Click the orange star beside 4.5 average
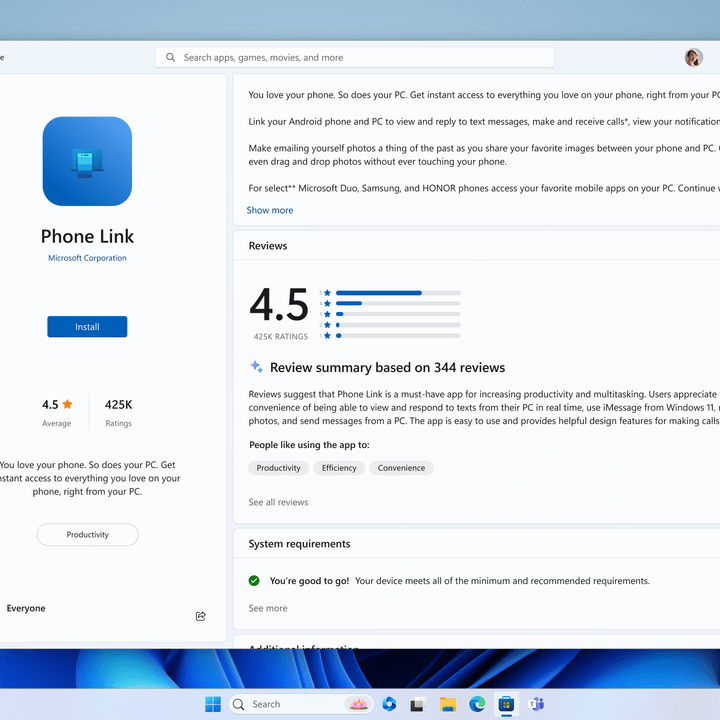 (68, 404)
